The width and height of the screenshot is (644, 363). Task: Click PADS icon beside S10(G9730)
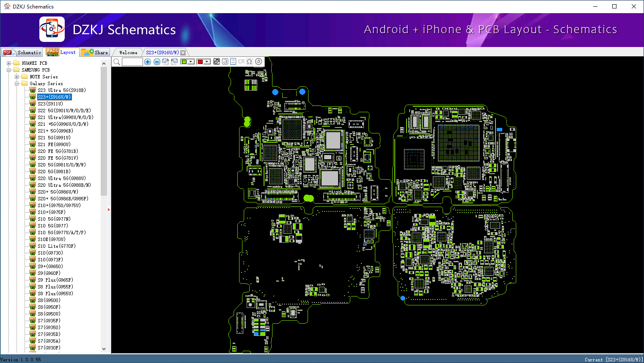pos(33,252)
